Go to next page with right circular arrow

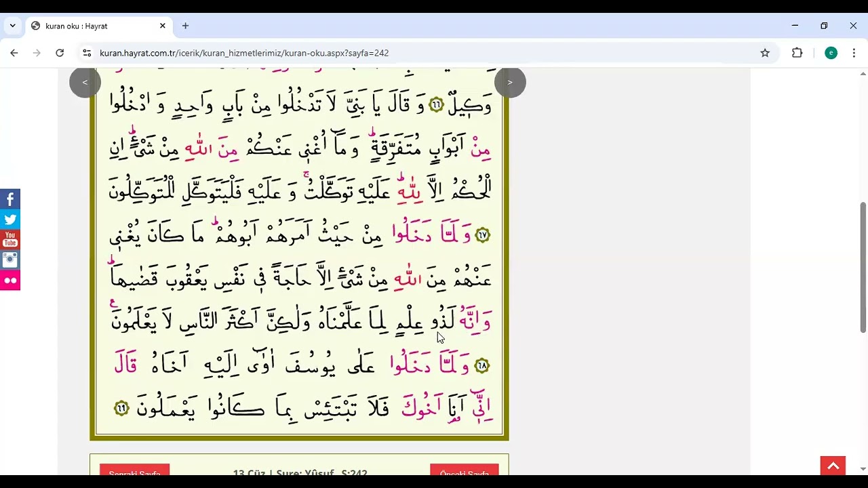(510, 82)
